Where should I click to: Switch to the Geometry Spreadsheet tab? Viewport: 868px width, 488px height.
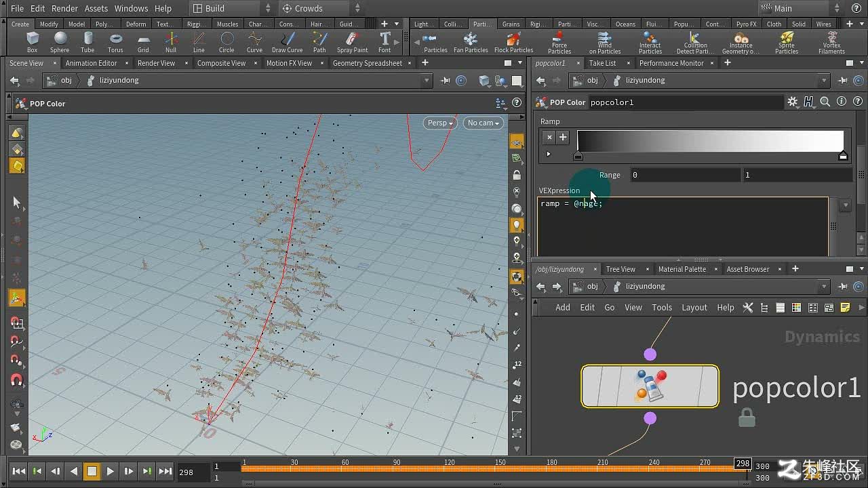367,63
